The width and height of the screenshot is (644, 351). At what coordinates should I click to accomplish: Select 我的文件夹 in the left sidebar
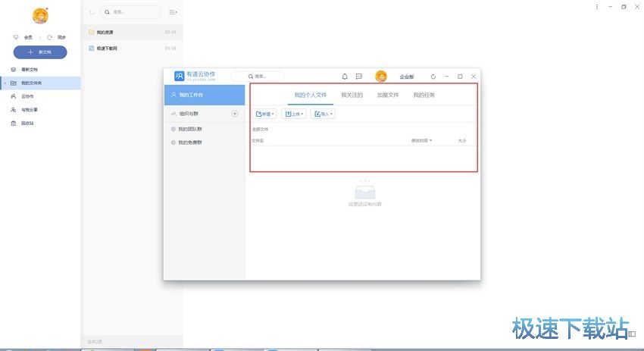coord(40,83)
